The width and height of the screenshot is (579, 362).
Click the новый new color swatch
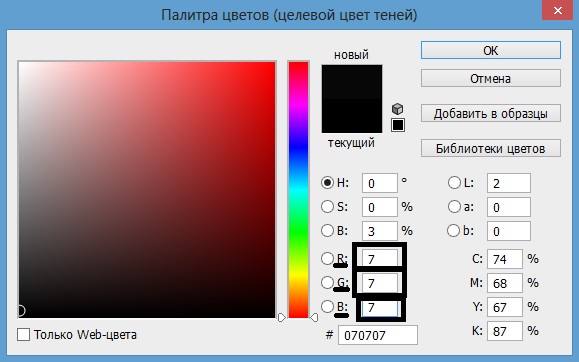click(352, 82)
